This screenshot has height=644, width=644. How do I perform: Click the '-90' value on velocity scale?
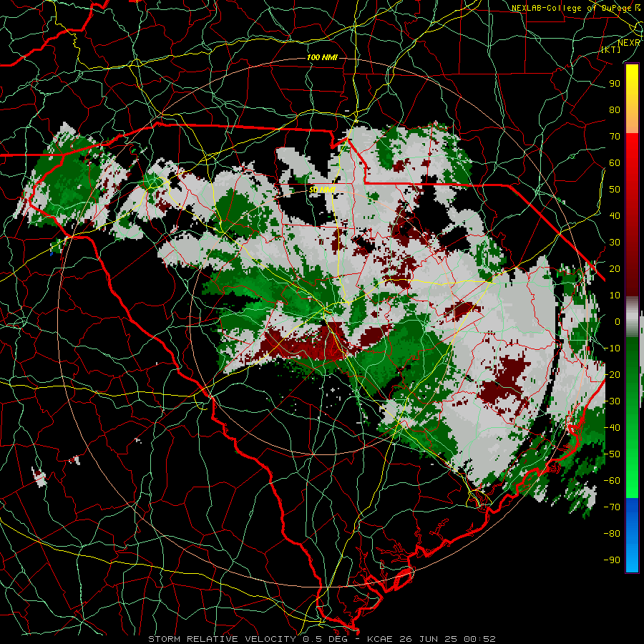(612, 560)
